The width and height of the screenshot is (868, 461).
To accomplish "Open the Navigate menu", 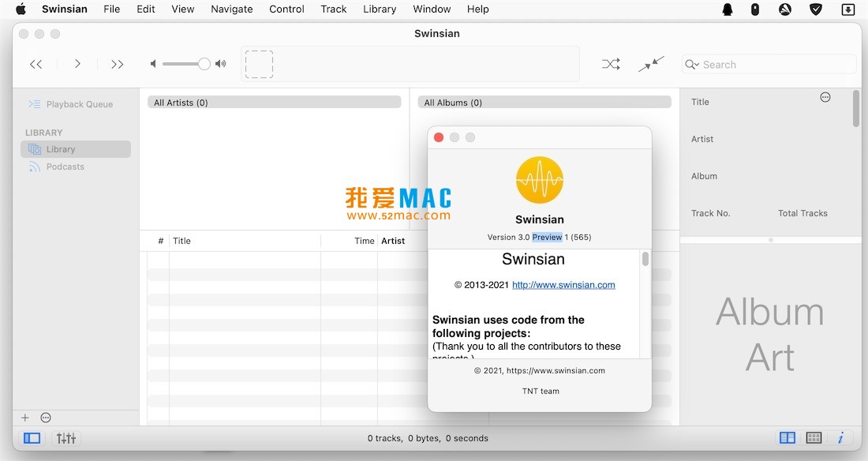I will click(x=232, y=9).
